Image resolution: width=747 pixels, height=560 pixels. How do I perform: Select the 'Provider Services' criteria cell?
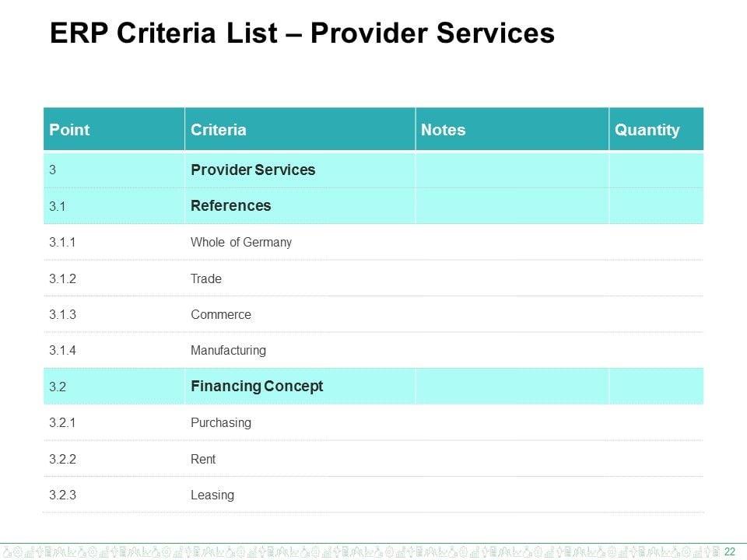coord(253,170)
